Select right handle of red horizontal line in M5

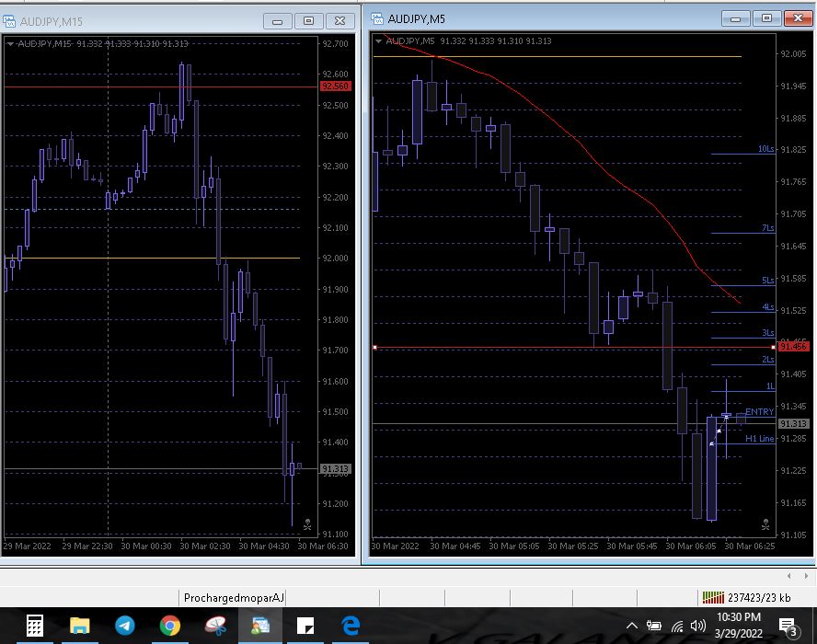tap(773, 347)
